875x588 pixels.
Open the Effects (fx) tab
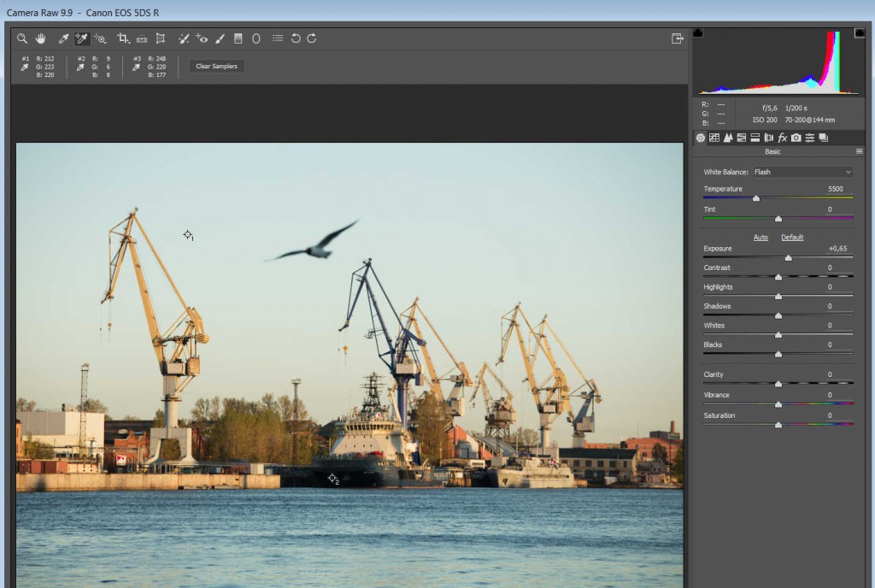[x=782, y=138]
